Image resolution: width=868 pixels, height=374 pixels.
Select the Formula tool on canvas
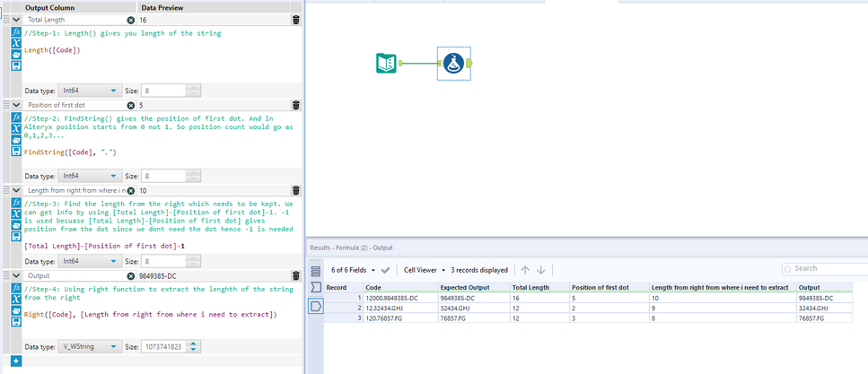pos(453,64)
